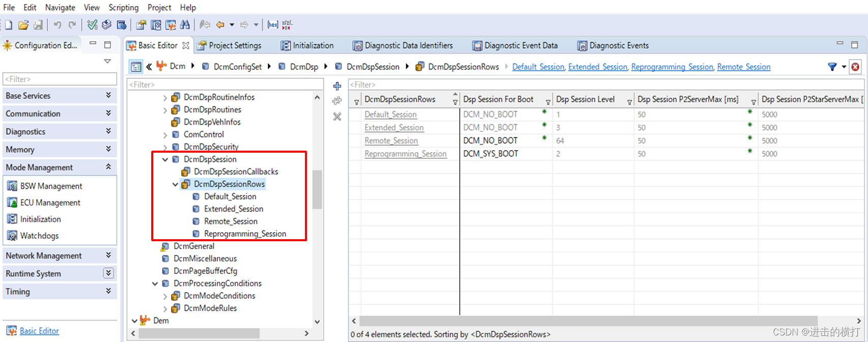
Task: Click the stacked layers download toolbar icon
Action: [106, 25]
